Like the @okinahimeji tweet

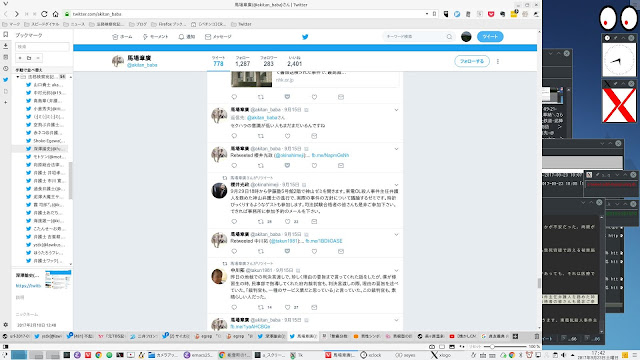(x=287, y=222)
